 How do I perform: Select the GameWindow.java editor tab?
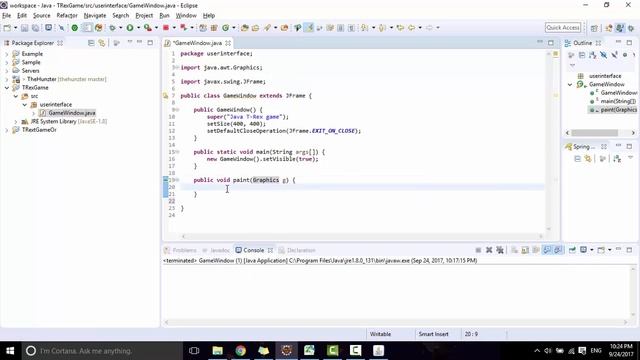198,43
